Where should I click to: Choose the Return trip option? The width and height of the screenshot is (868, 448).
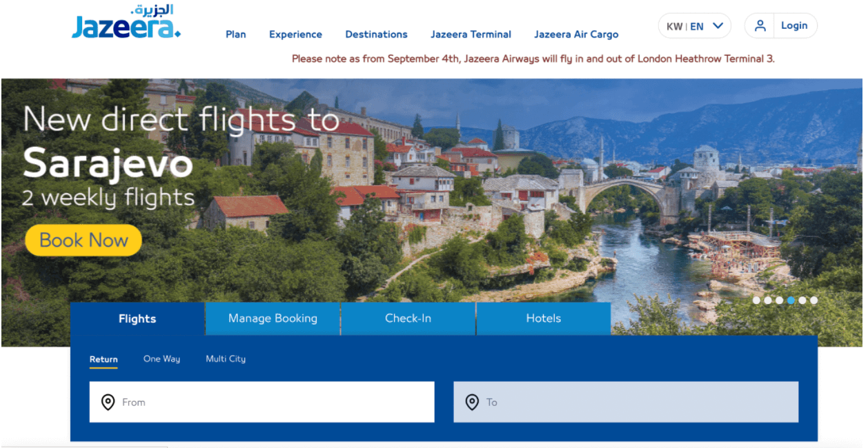[x=103, y=359]
